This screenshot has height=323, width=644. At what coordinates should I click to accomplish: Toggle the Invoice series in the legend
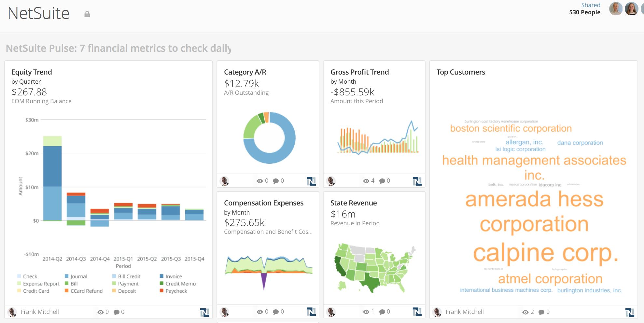pyautogui.click(x=174, y=276)
